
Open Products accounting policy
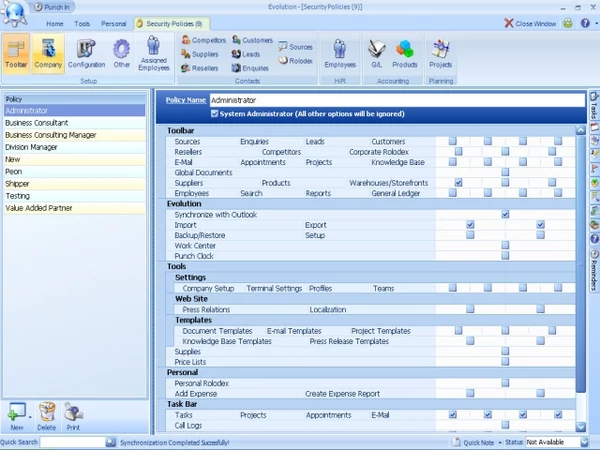[405, 53]
